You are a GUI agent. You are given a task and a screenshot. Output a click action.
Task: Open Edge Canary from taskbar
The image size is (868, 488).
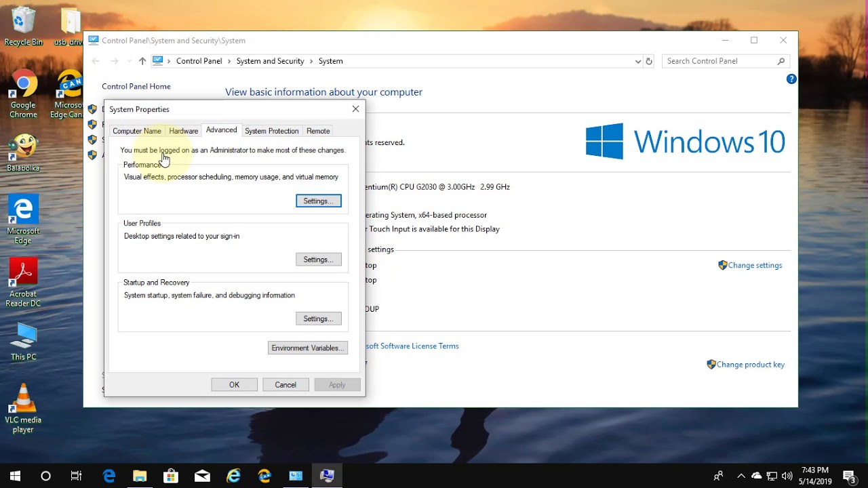point(264,476)
